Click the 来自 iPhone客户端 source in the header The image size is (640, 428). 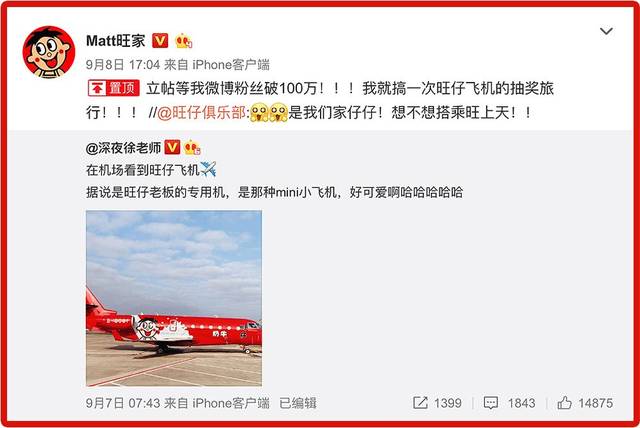tap(217, 64)
